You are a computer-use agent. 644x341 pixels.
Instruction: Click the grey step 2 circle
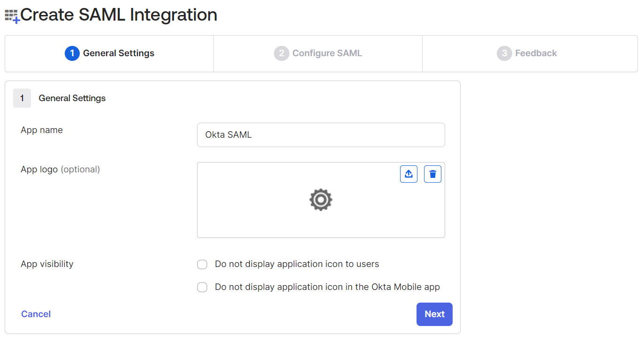[x=281, y=53]
